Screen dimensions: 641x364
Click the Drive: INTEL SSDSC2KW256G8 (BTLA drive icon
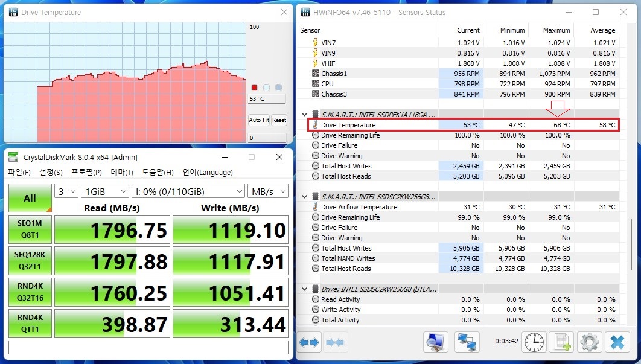point(316,289)
